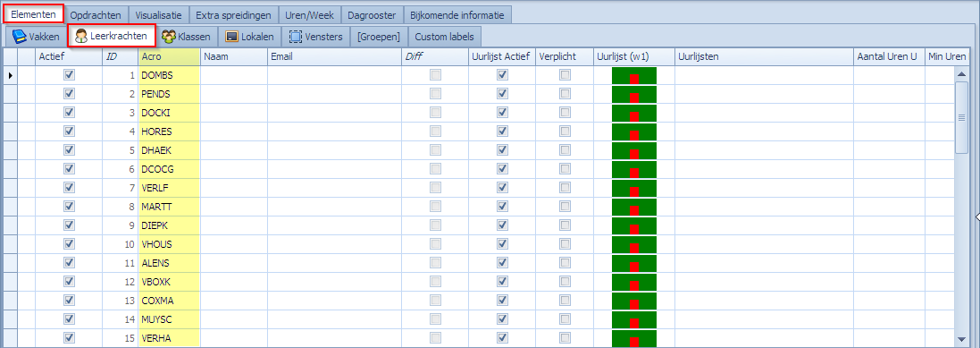Viewport: 980px width, 348px height.
Task: Switch to the Opdrachten tab
Action: coord(96,14)
